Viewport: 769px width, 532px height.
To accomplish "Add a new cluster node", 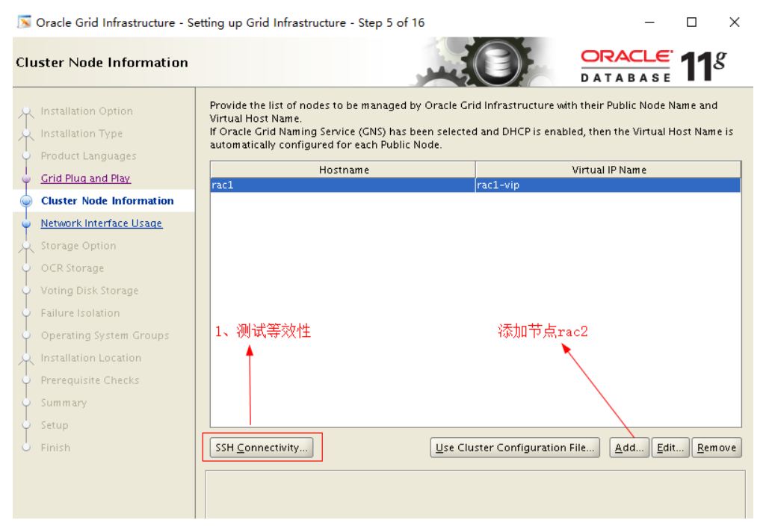I will click(x=629, y=448).
